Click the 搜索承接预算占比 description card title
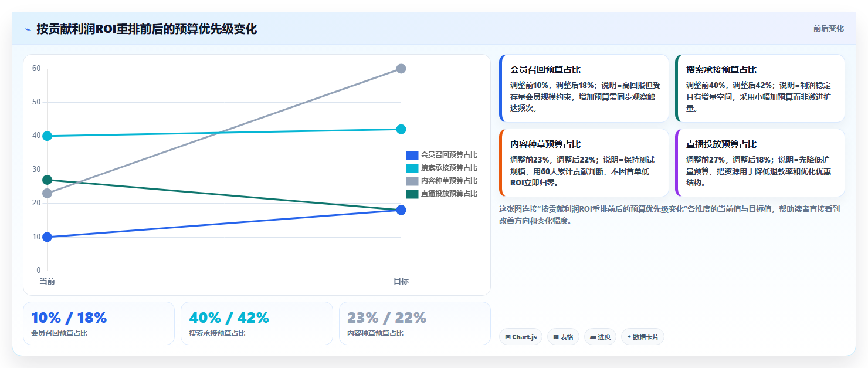 721,70
